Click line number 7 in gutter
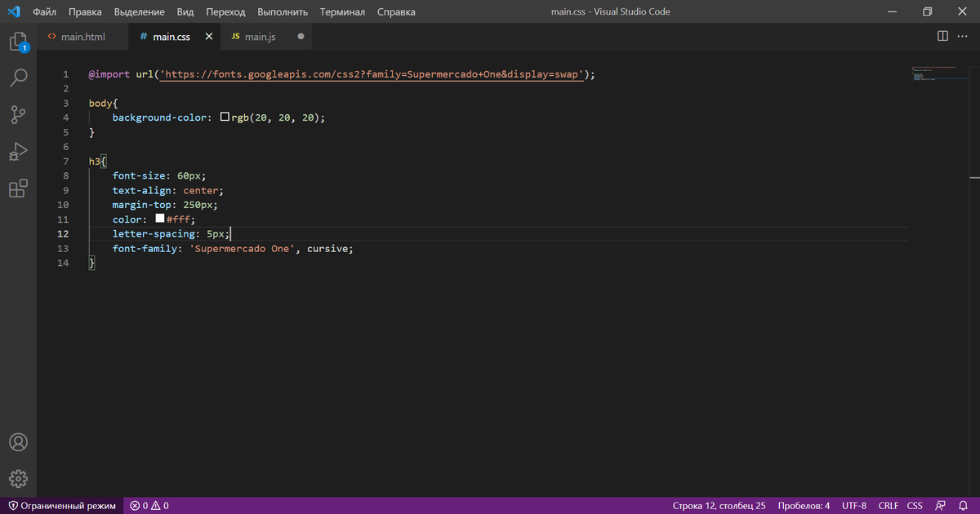Image resolution: width=980 pixels, height=514 pixels. (x=65, y=162)
